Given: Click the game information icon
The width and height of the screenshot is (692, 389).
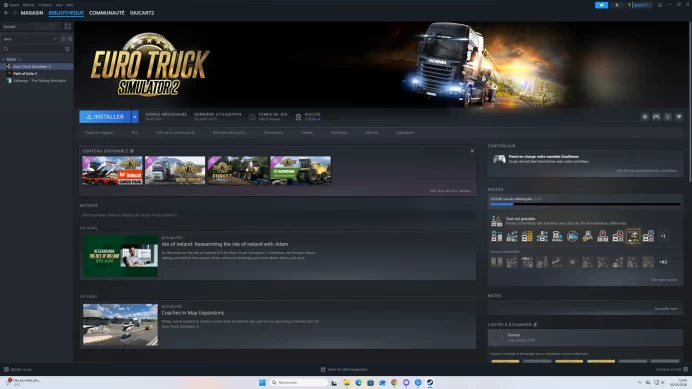Looking at the screenshot, I should click(668, 117).
